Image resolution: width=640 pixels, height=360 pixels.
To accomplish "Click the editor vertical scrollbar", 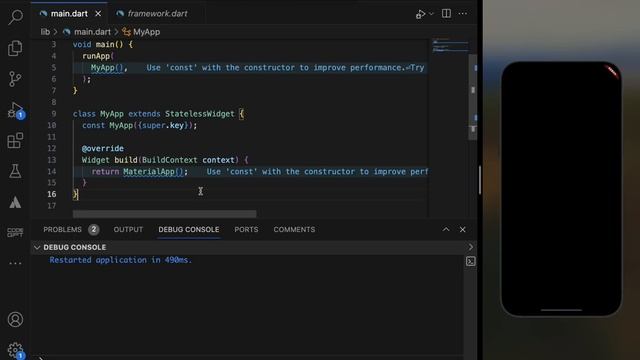I will pyautogui.click(x=473, y=97).
